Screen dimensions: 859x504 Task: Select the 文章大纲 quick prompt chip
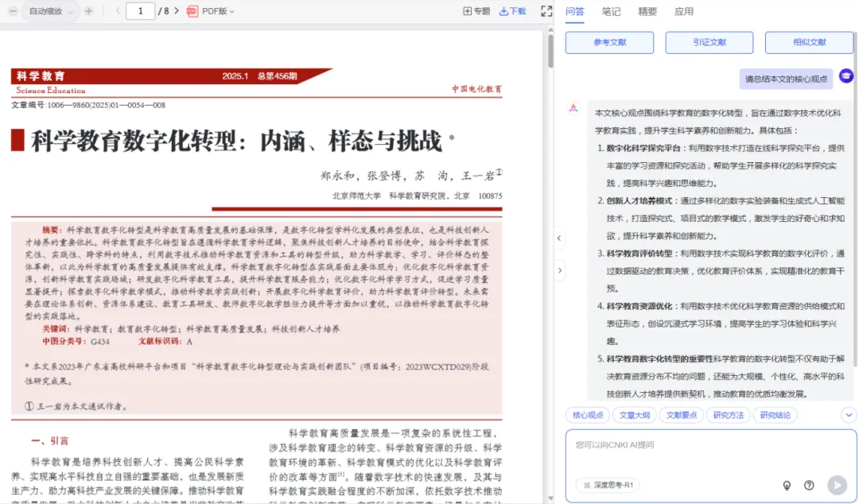(635, 415)
